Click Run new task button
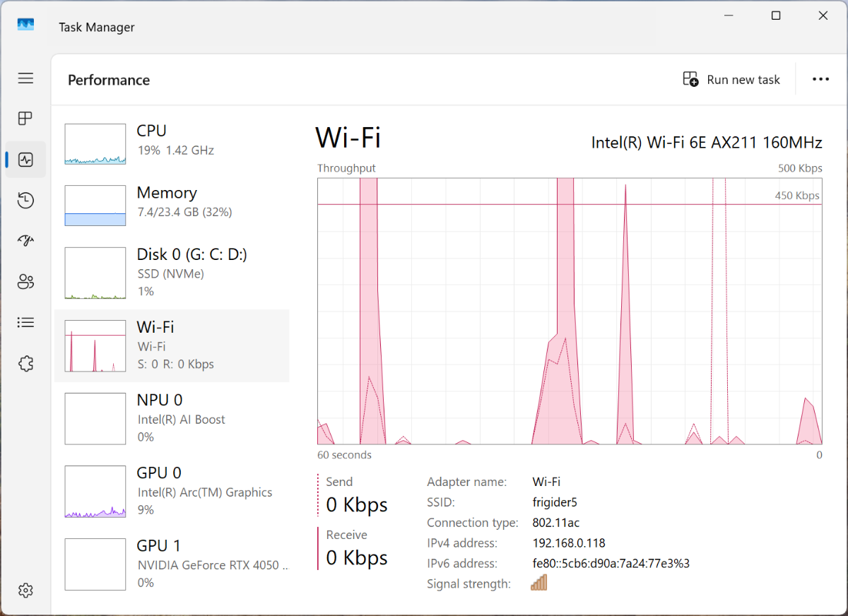Viewport: 848px width, 616px height. [x=731, y=80]
